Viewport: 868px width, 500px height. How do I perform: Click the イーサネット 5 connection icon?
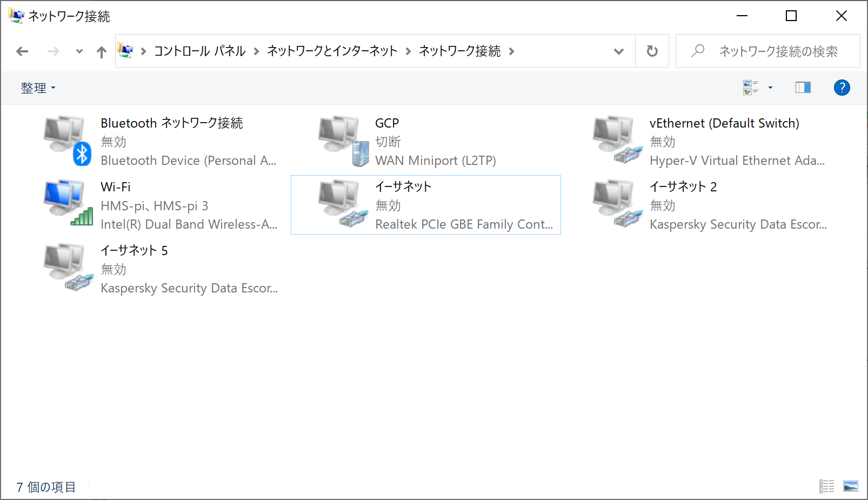65,268
